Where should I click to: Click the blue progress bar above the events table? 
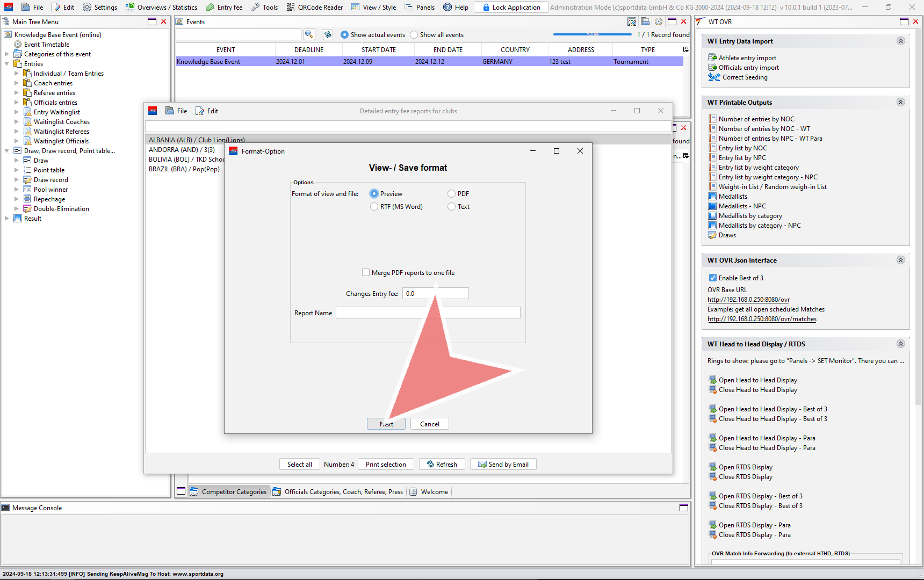pyautogui.click(x=592, y=34)
